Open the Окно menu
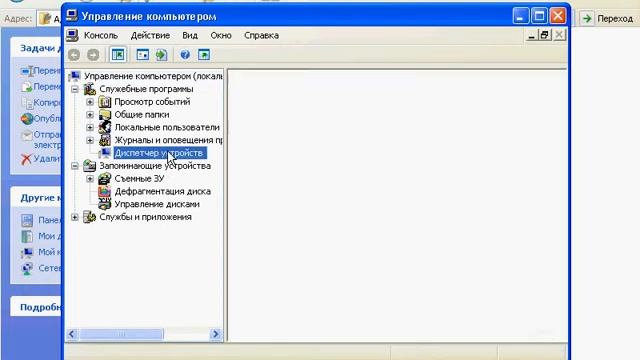 (221, 36)
